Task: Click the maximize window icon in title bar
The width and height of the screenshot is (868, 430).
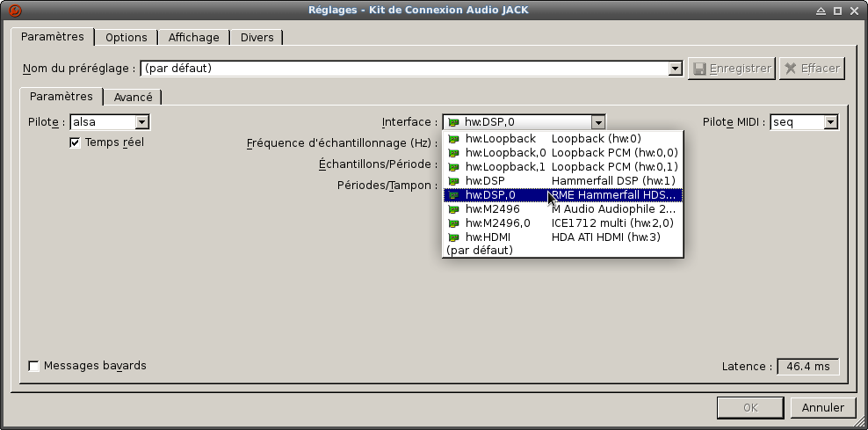Action: coord(837,11)
